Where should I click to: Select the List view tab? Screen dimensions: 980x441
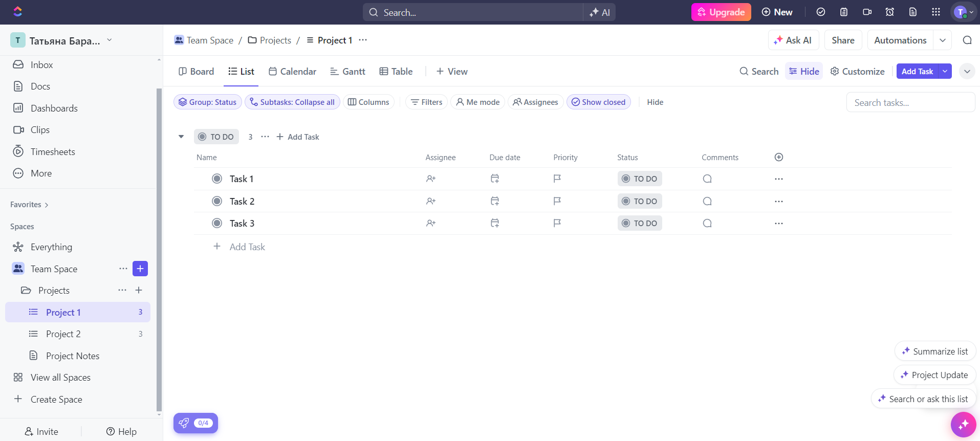(x=241, y=72)
